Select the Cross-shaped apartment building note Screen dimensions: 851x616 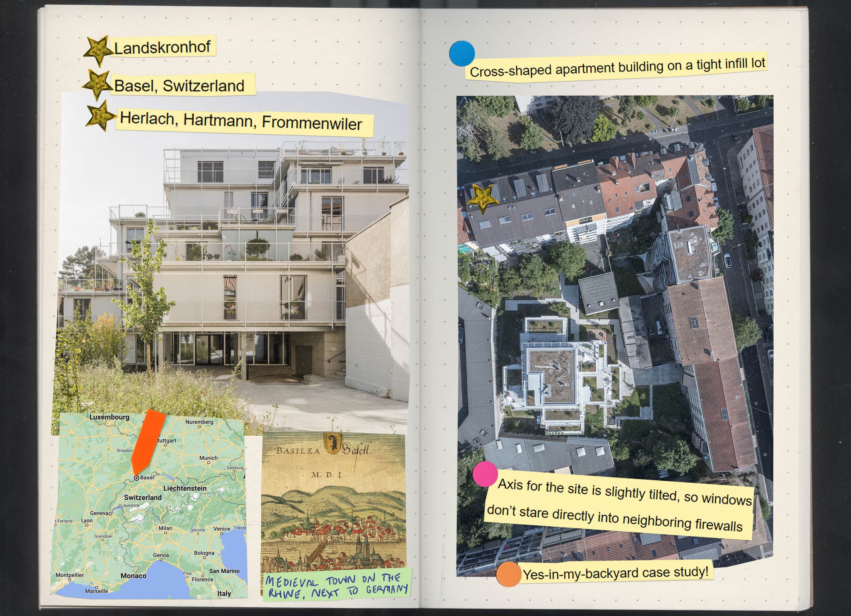point(617,68)
